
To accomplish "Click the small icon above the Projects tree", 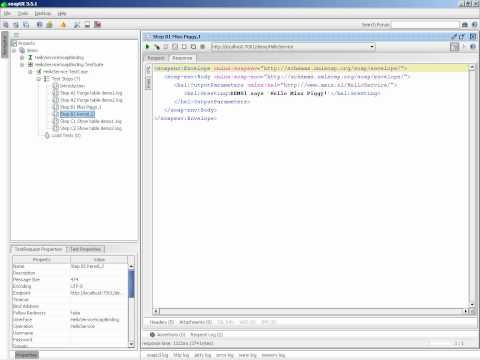I will (16, 35).
